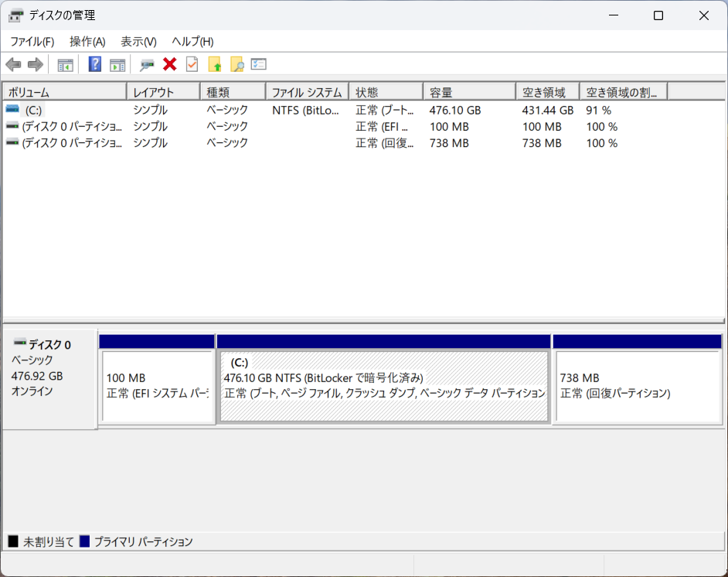Click the Properties checkmark document icon

pos(192,64)
